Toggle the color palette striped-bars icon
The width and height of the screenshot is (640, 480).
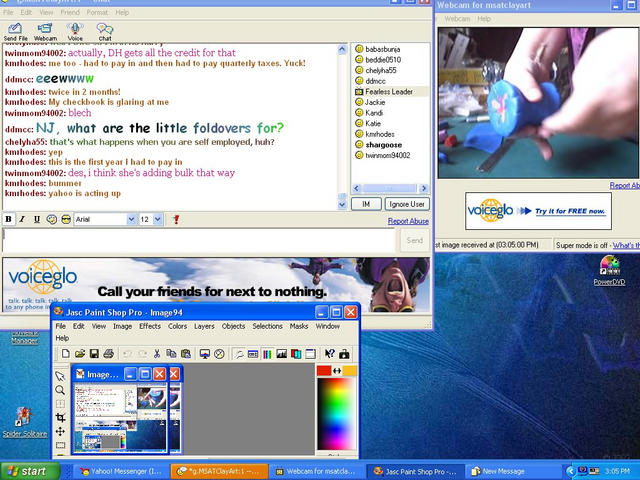267,353
